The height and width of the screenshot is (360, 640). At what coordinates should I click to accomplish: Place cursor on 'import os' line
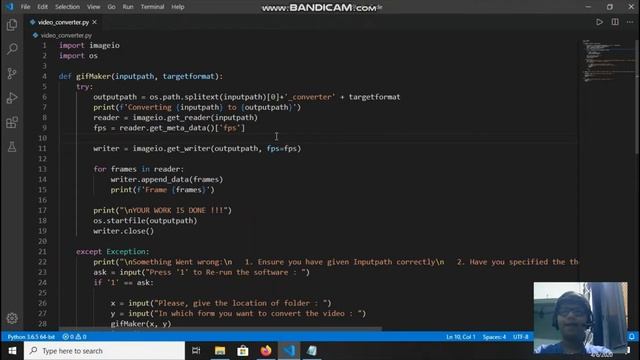[78, 56]
